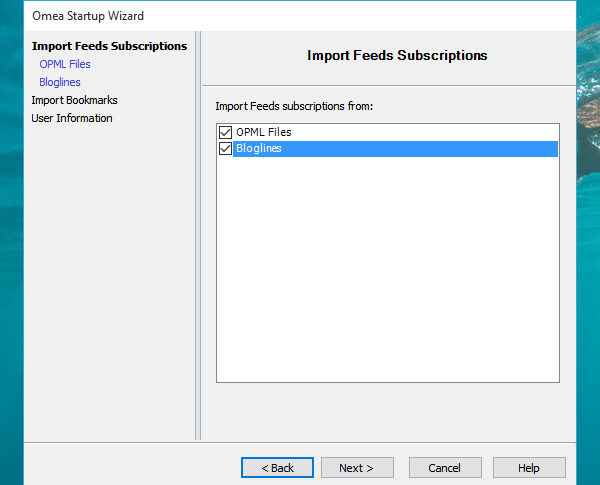Viewport: 600px width, 485px height.
Task: Click the 'Import Feeds subscriptions from:' label
Action: point(294,106)
